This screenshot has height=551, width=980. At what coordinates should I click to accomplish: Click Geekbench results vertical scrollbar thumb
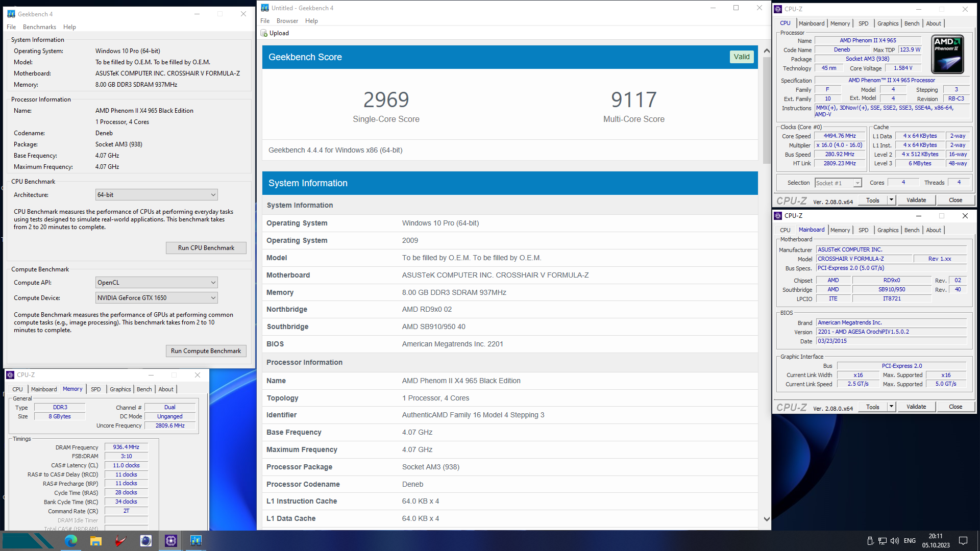767,110
